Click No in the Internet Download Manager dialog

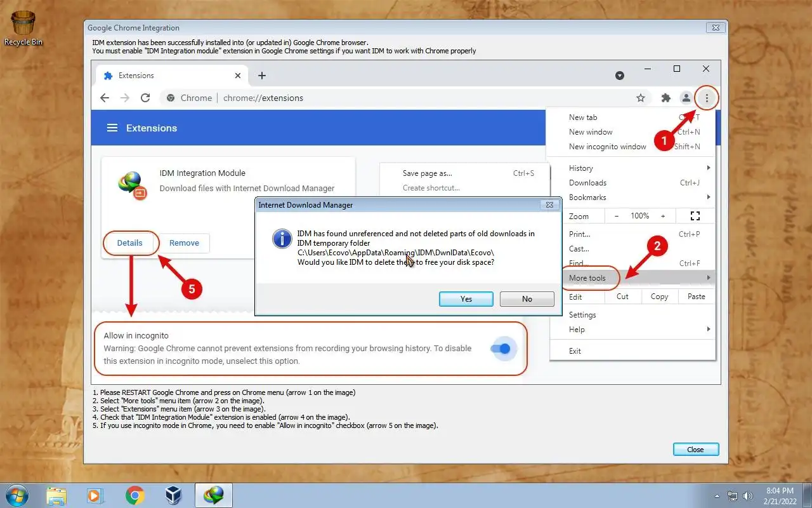click(x=527, y=299)
